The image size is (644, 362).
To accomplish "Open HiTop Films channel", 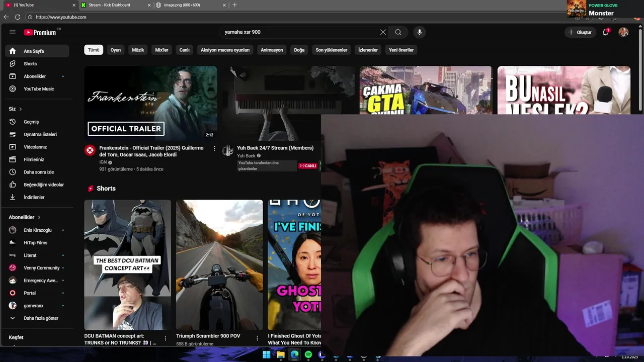I will [37, 243].
